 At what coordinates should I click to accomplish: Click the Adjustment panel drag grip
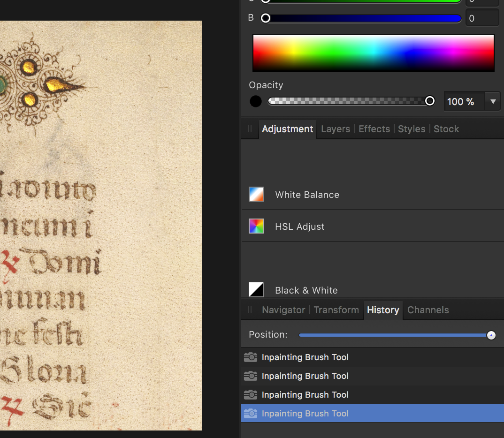click(x=250, y=129)
